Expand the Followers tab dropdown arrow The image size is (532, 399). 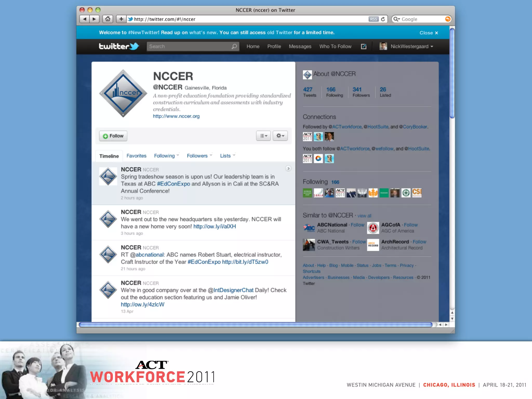click(x=211, y=155)
